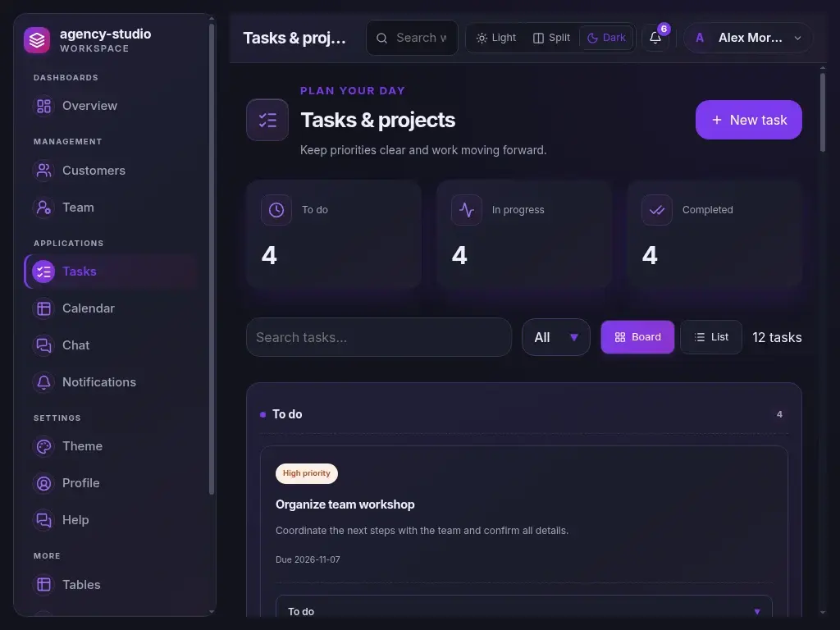Click the page header checklist icon
Screen dimensions: 840x630
(x=267, y=120)
